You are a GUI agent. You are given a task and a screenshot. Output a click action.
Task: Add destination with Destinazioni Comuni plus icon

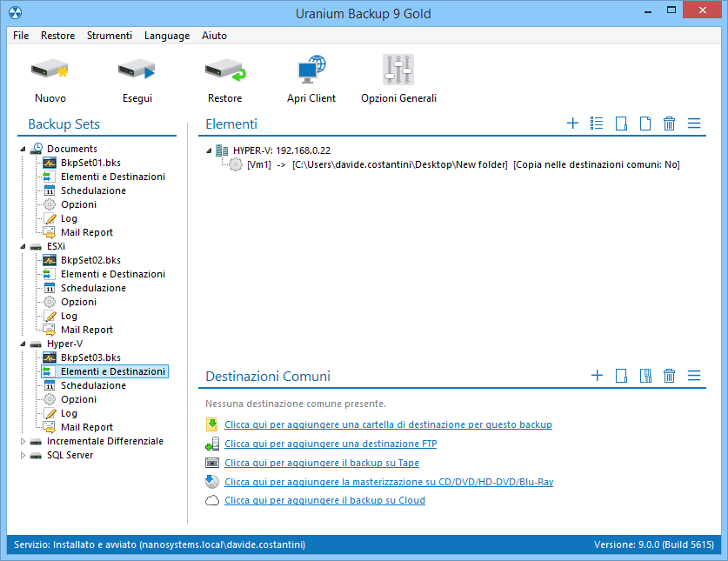pyautogui.click(x=597, y=375)
